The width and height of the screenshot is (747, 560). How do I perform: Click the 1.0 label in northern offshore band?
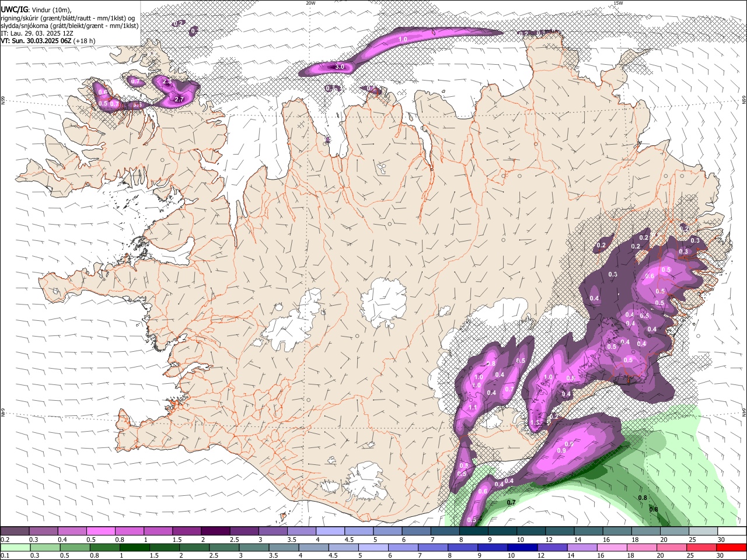[403, 39]
